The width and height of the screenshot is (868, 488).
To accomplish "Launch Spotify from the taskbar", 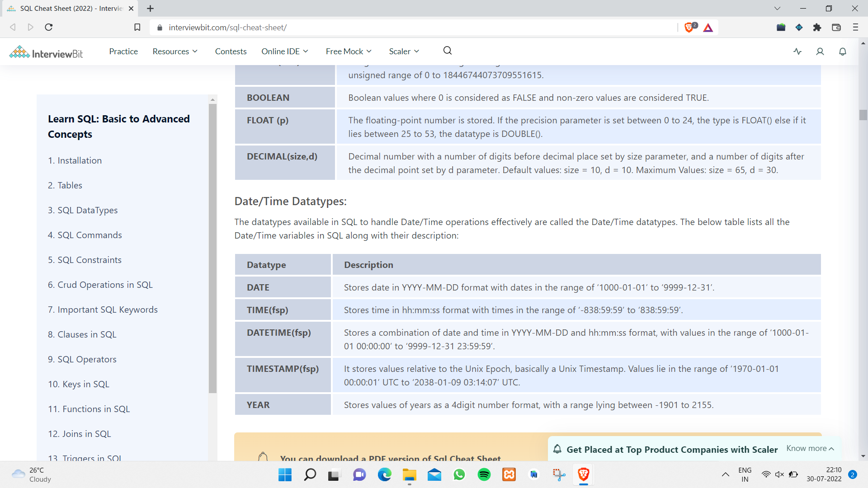I will coord(484,475).
